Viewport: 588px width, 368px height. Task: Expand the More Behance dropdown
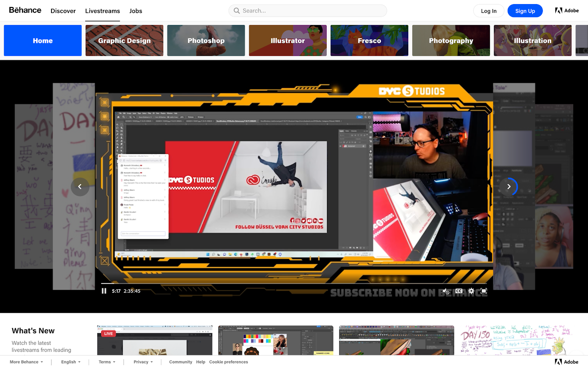(26, 362)
